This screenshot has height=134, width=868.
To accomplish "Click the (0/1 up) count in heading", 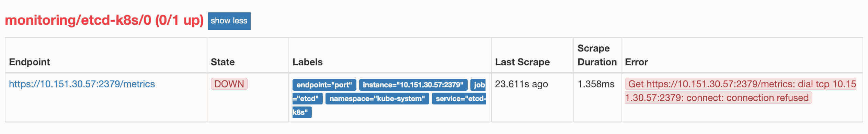I will (179, 20).
